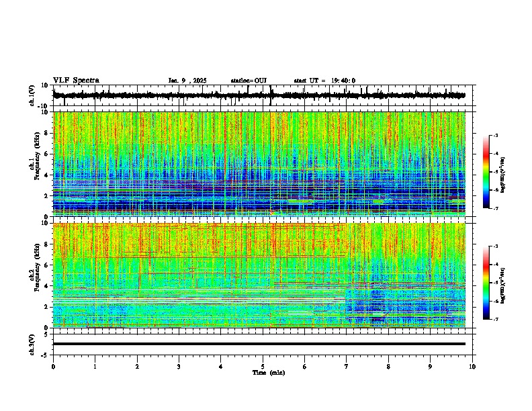Click the "6" tick on ch.2 frequency axis
Image resolution: width=532 pixels, height=411 pixels.
coord(47,265)
